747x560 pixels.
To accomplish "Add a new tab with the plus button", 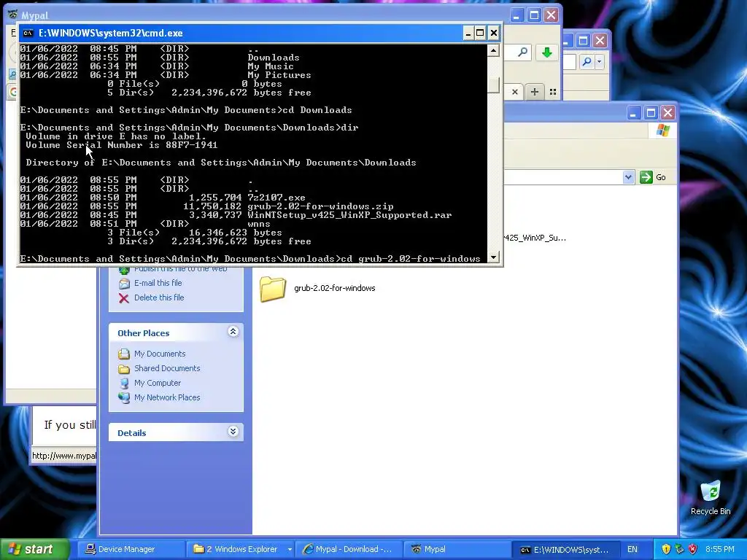I will coord(535,92).
